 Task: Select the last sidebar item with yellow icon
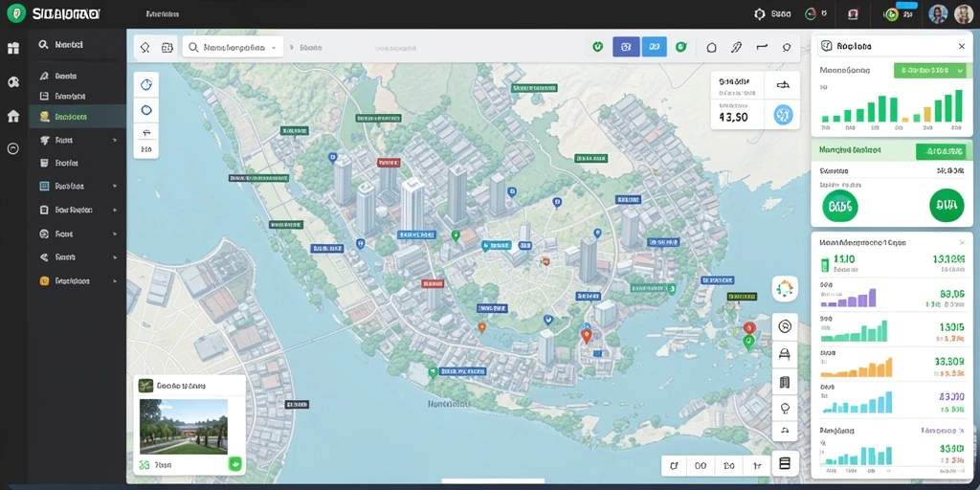click(78, 281)
